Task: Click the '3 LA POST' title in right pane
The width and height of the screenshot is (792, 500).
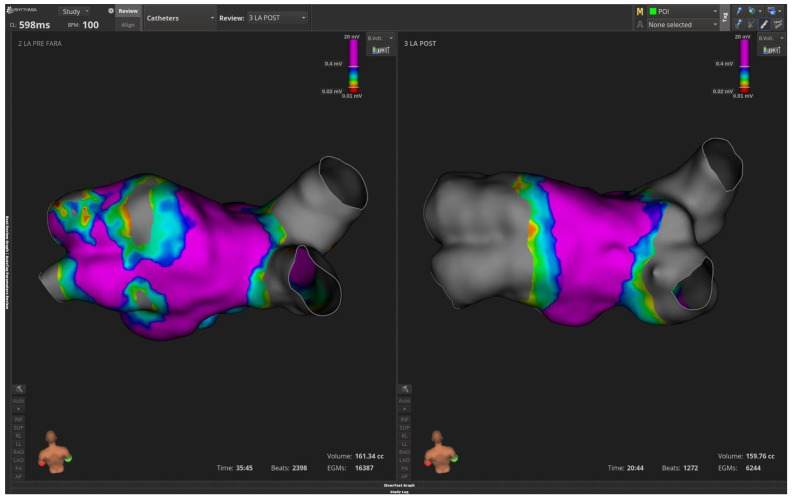Action: (420, 43)
